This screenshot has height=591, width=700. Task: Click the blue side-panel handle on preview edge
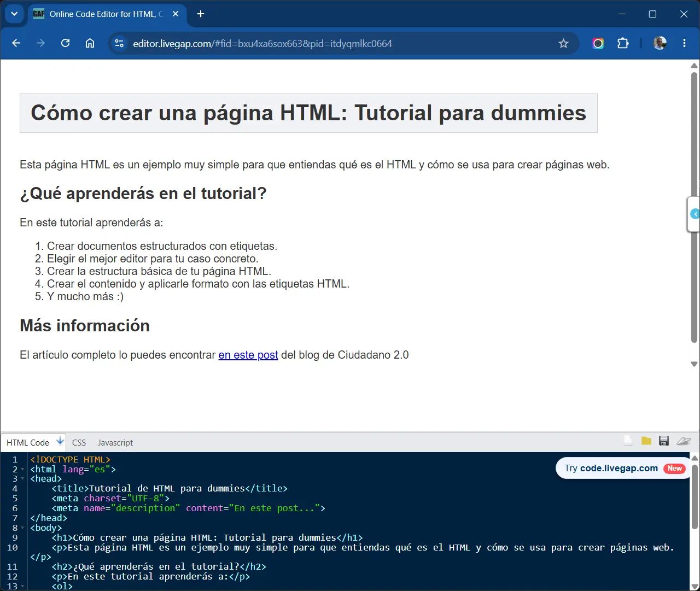coord(695,214)
